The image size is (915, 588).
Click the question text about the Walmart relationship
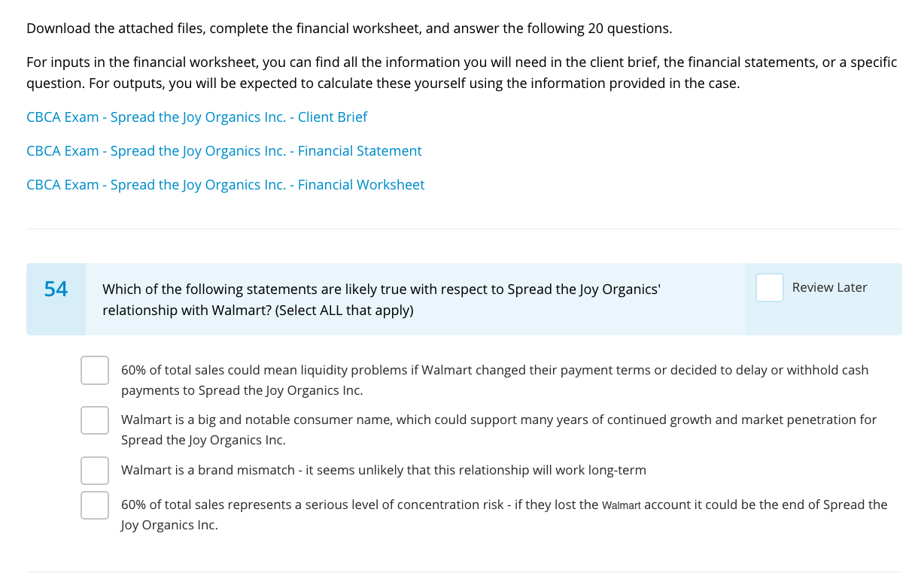381,289
